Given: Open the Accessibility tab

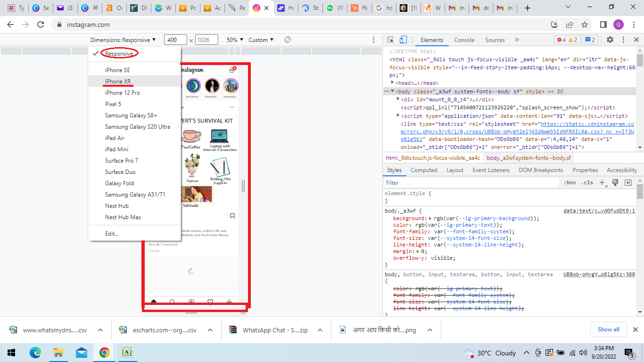Looking at the screenshot, I should coord(622,170).
